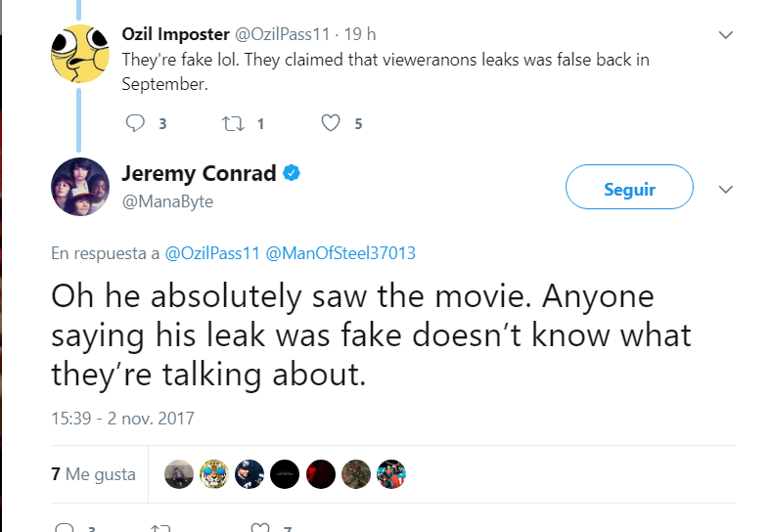Viewport: 772px width, 532px height.
Task: Open the Superman avatar in the likes list
Action: pyautogui.click(x=391, y=474)
